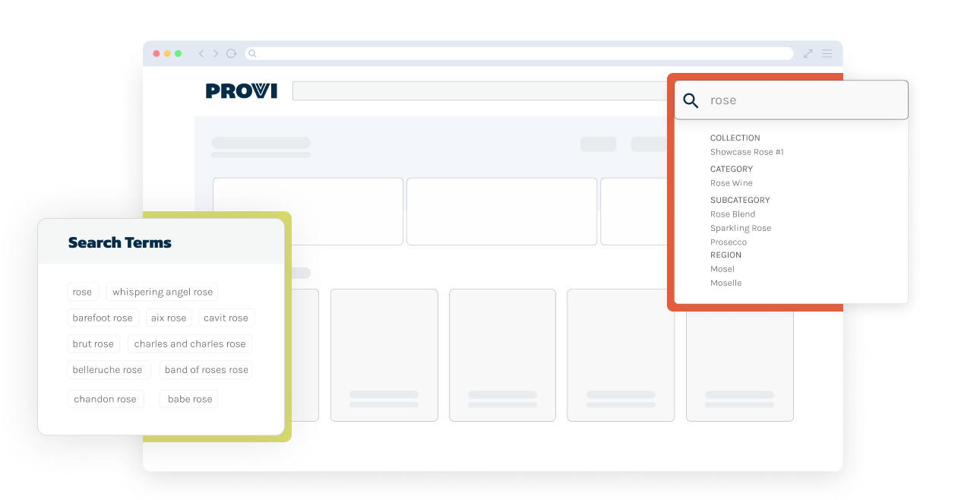Select the barefoot rose search term

[103, 318]
